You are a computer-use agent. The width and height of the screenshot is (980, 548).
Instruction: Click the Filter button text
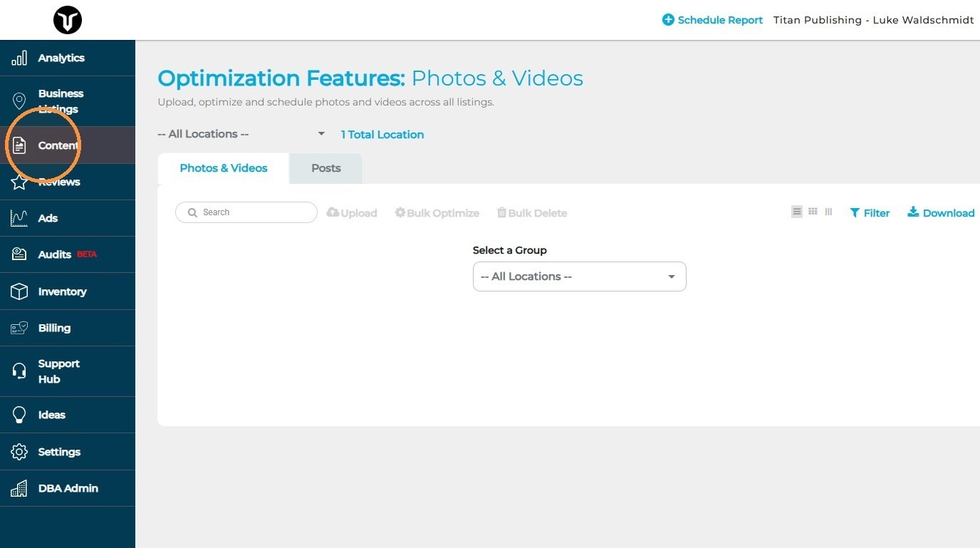point(877,213)
